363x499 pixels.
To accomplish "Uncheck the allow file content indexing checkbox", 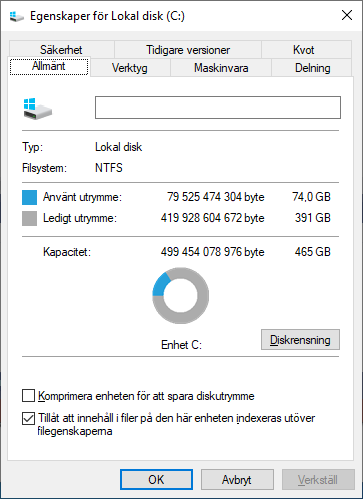I will click(x=28, y=418).
